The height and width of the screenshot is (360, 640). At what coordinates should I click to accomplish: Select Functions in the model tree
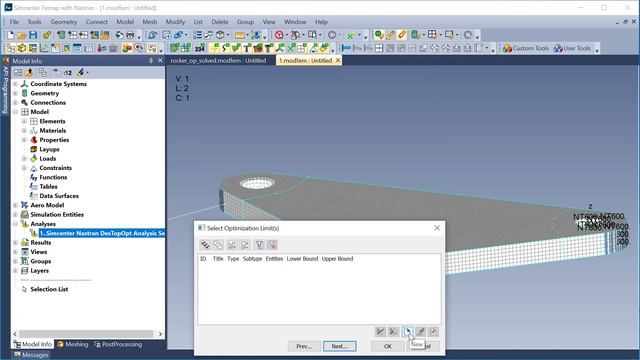53,177
